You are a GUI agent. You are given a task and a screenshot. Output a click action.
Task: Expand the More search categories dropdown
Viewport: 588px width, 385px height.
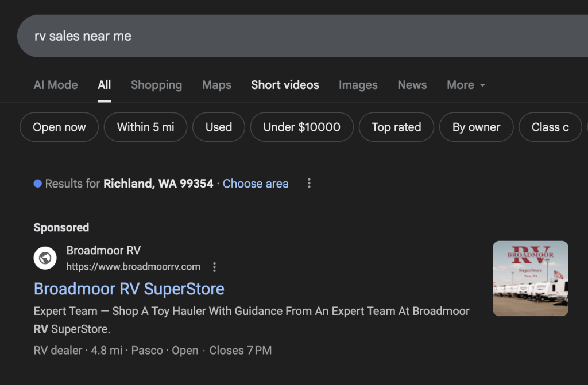point(466,85)
